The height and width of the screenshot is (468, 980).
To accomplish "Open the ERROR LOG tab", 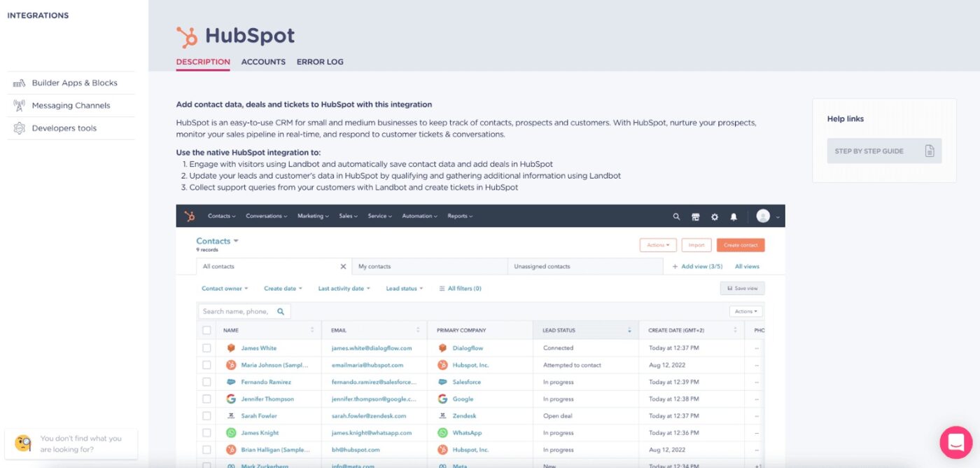I will click(x=320, y=62).
